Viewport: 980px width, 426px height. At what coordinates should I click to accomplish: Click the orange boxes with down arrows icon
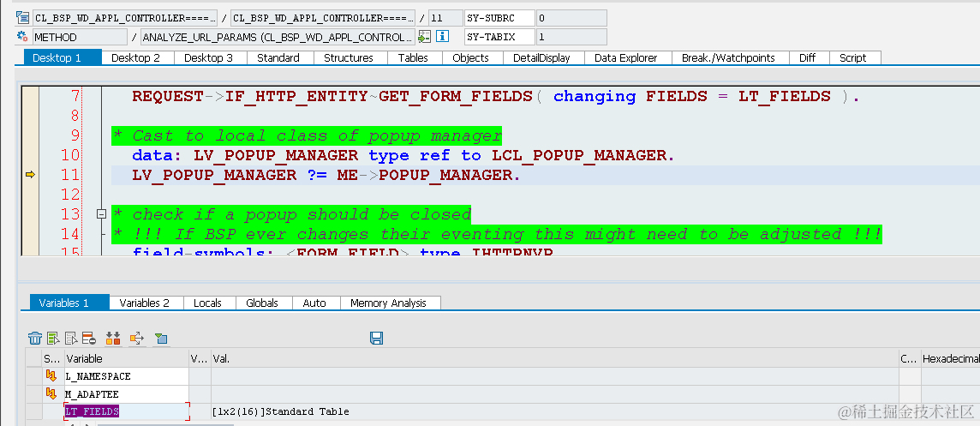click(113, 339)
